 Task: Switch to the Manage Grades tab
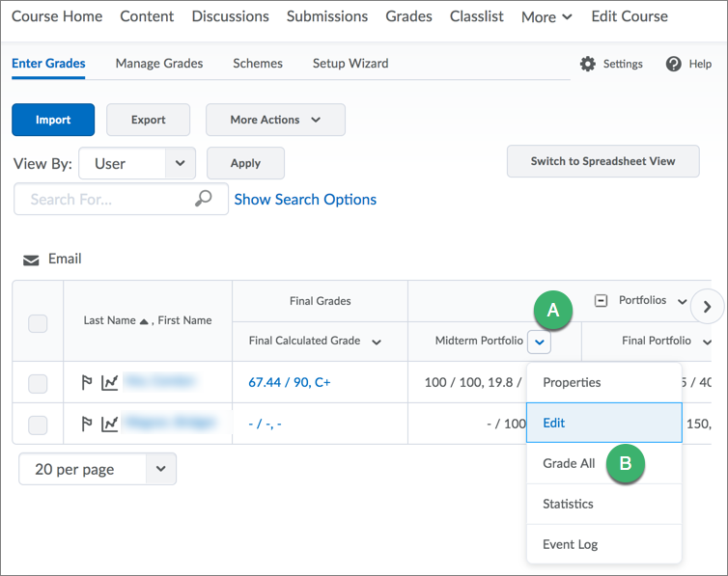(x=159, y=64)
